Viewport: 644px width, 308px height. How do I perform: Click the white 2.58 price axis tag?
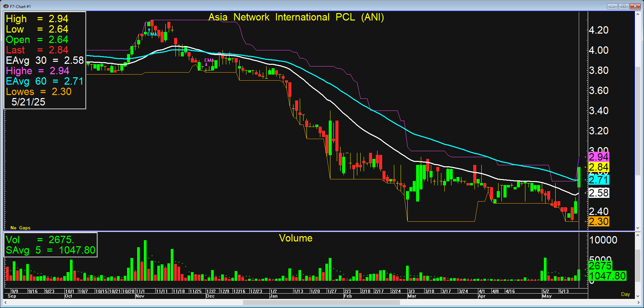(x=599, y=193)
